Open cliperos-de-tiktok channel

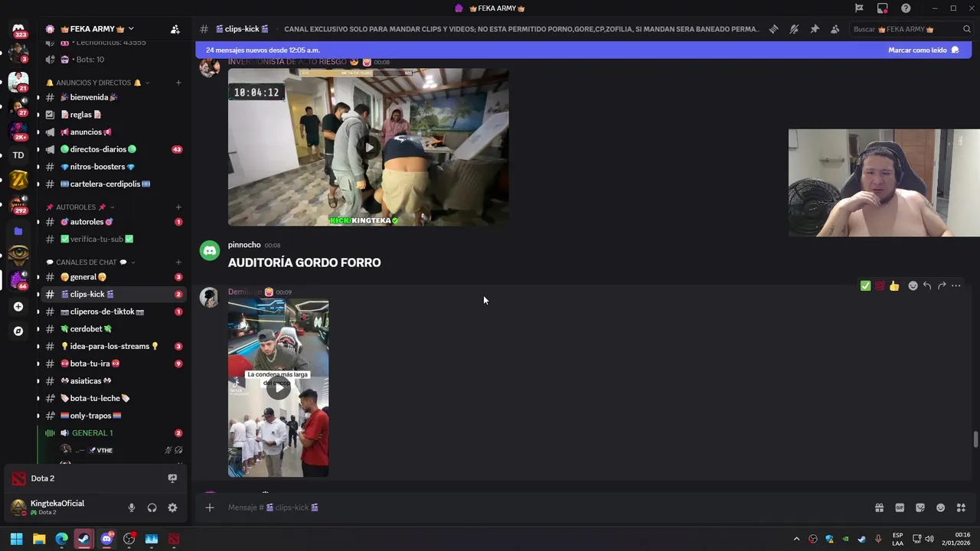(x=112, y=311)
